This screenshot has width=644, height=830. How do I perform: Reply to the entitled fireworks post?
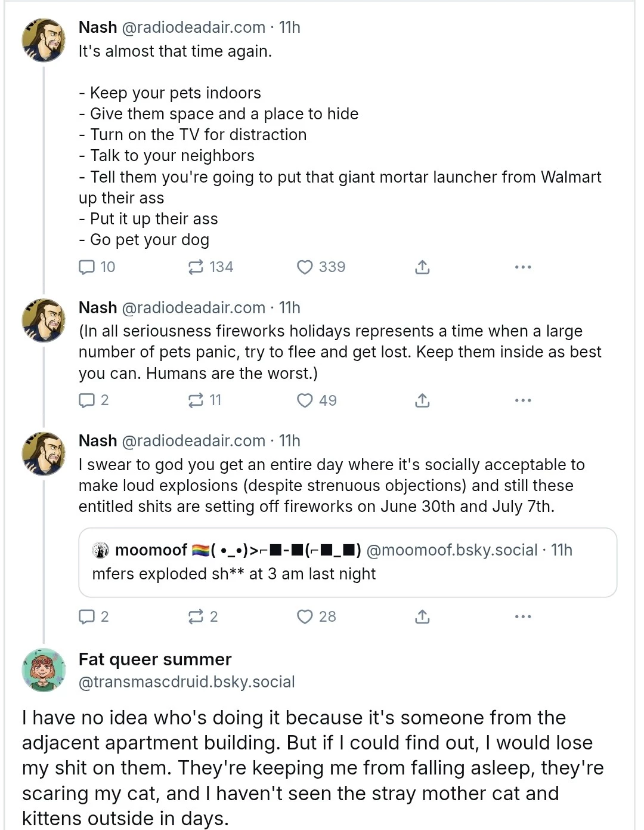click(x=94, y=616)
